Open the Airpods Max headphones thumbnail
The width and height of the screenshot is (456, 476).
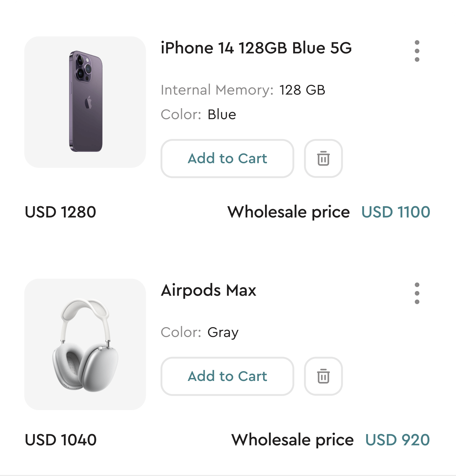coord(85,344)
